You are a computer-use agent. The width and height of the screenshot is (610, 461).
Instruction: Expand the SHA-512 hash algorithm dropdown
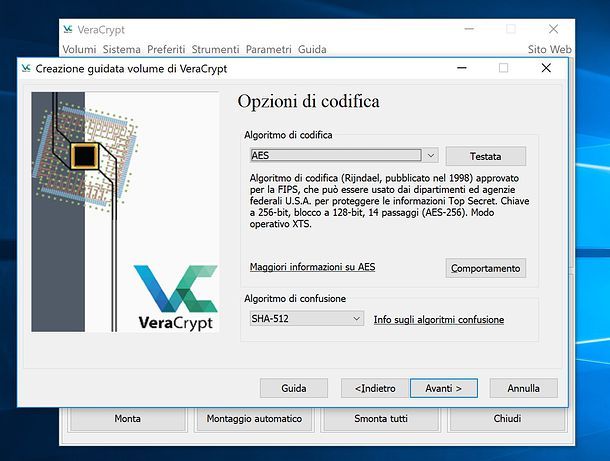tap(356, 319)
